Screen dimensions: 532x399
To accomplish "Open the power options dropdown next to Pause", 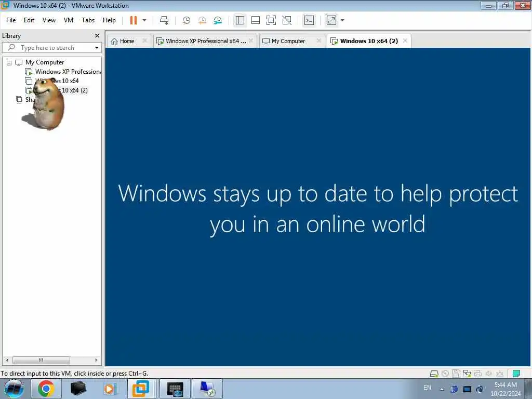I will [x=144, y=20].
